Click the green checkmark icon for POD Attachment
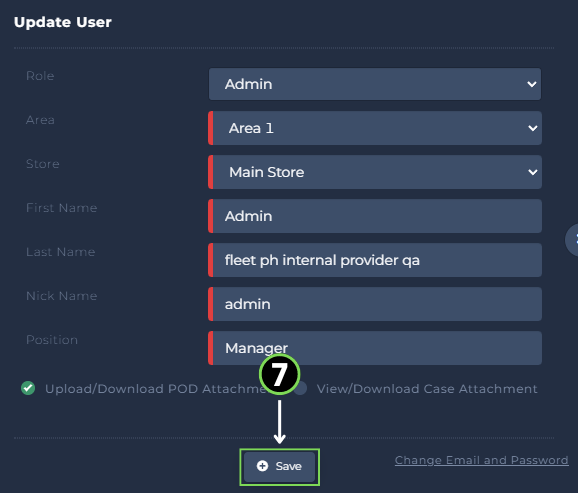578x493 pixels. coord(28,388)
